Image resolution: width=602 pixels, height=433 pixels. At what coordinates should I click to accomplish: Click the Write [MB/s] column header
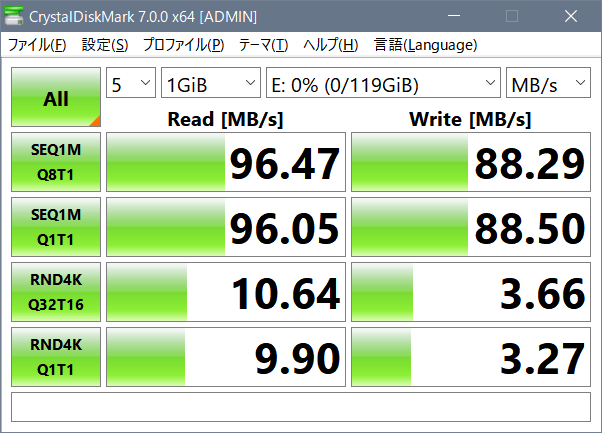coord(470,119)
